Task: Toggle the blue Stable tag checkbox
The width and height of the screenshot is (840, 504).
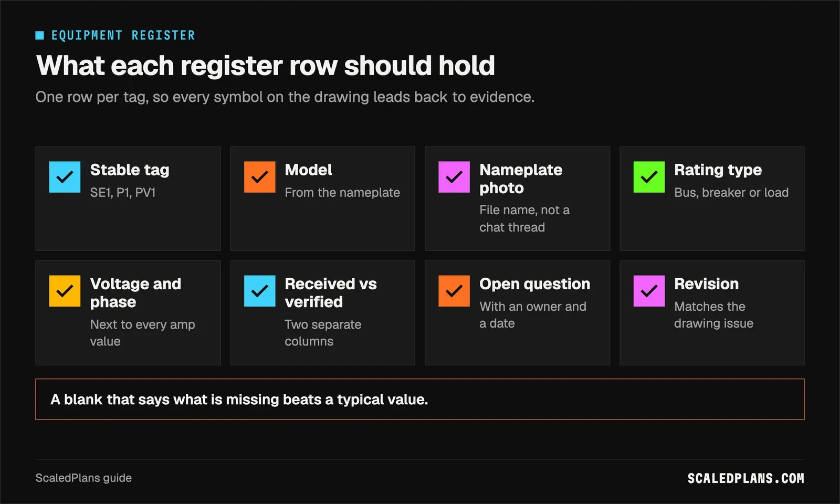Action: point(65,177)
